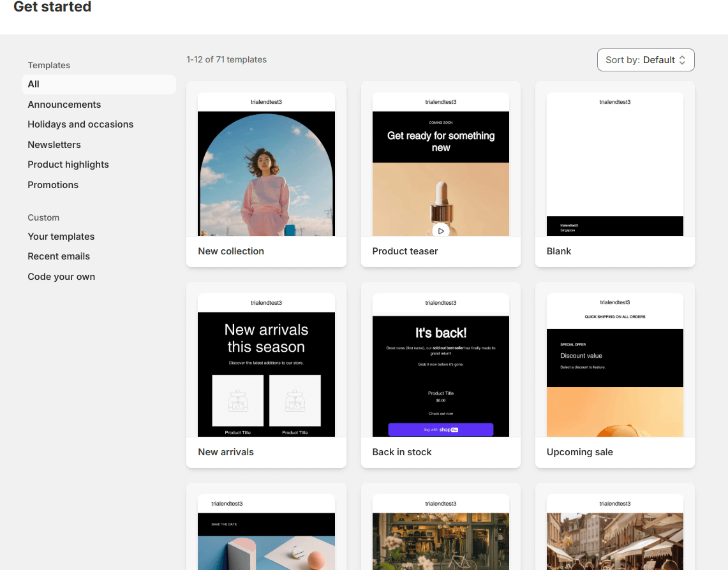
Task: Open the New collection template
Action: (266, 172)
